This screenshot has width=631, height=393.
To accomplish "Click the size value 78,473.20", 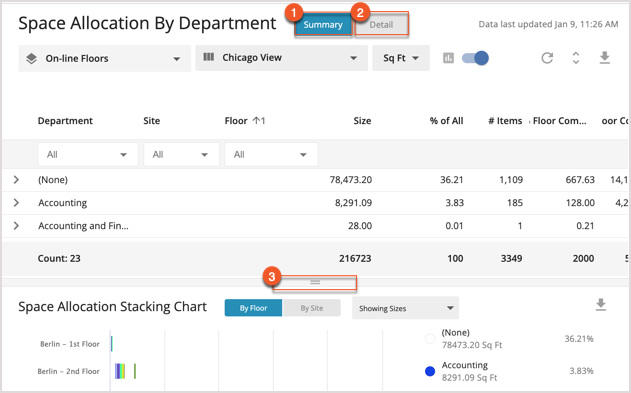I will (351, 180).
